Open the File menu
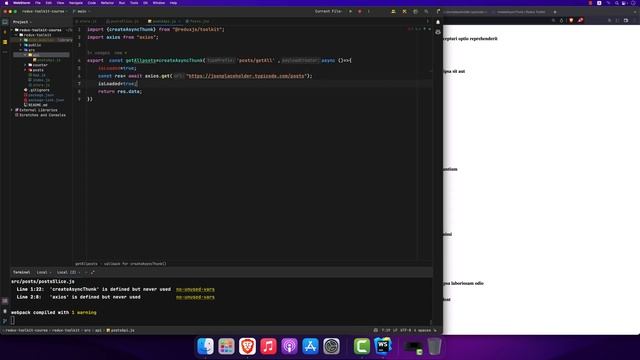This screenshot has width=640, height=360. pos(38,3)
